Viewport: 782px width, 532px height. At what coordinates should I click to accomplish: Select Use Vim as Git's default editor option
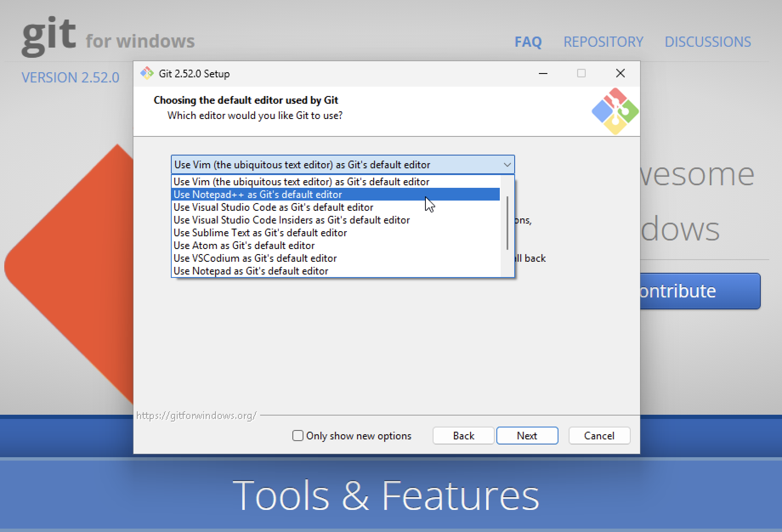(336, 182)
